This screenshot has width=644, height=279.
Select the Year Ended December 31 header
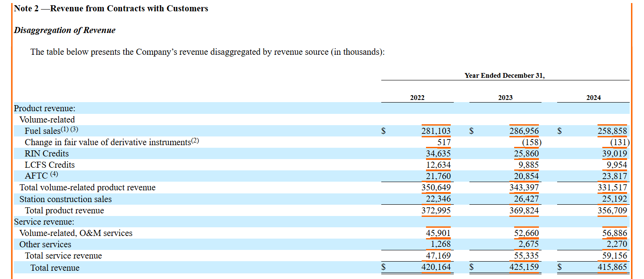[x=505, y=75]
